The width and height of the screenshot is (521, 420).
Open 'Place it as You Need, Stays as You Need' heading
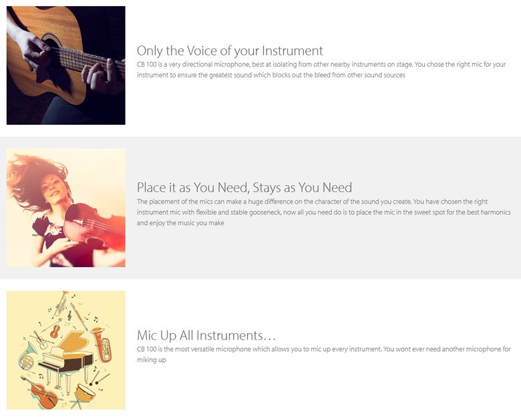coord(244,188)
